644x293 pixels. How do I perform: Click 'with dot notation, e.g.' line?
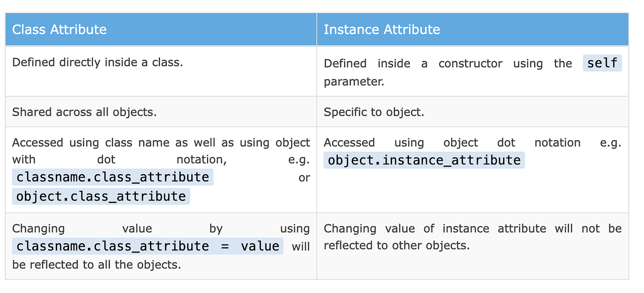(161, 160)
